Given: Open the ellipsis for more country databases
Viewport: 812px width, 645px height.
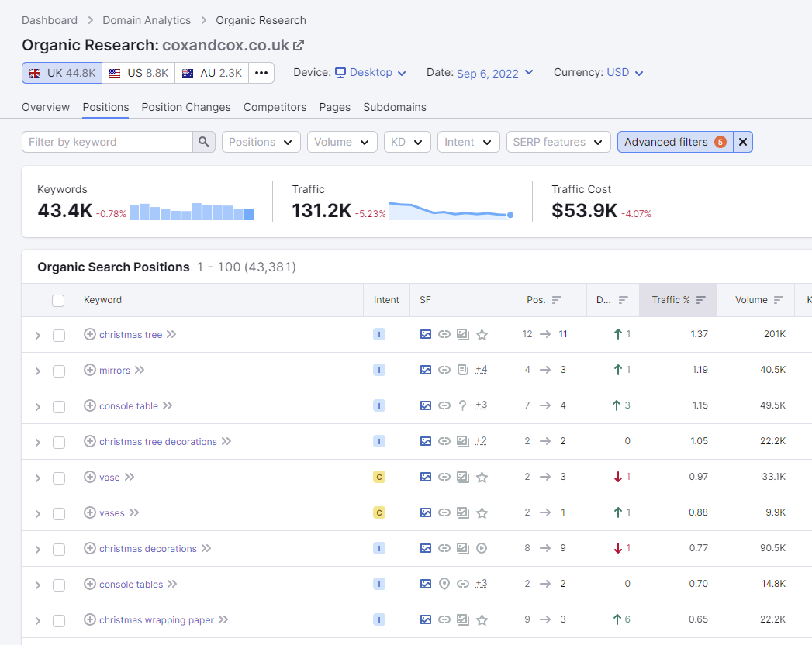Looking at the screenshot, I should pos(261,72).
